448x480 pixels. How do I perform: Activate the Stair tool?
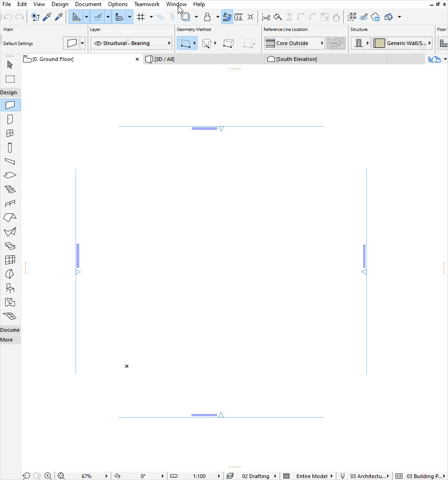(x=10, y=190)
